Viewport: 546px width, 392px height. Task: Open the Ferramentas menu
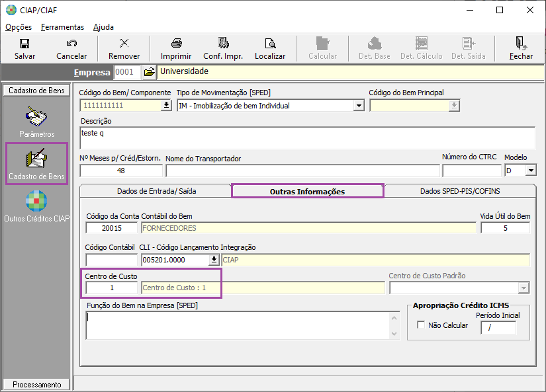[62, 27]
